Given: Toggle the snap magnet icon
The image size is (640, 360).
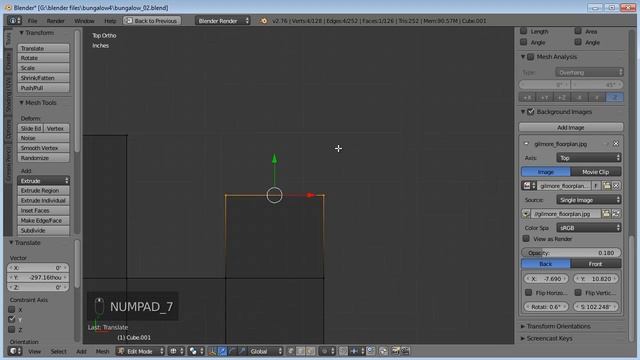Looking at the screenshot, I should (x=343, y=351).
